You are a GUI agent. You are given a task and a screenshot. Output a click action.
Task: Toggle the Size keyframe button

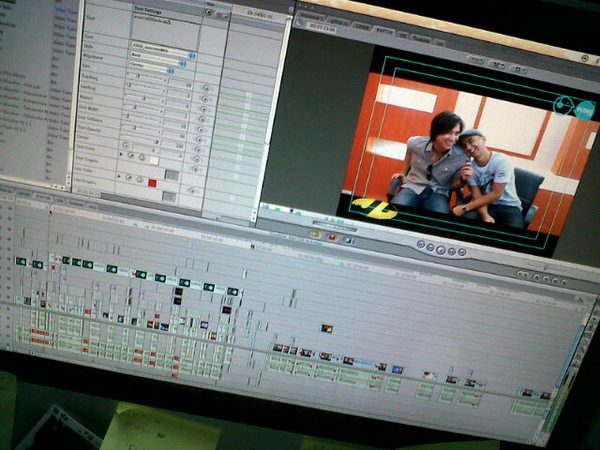pyautogui.click(x=207, y=89)
